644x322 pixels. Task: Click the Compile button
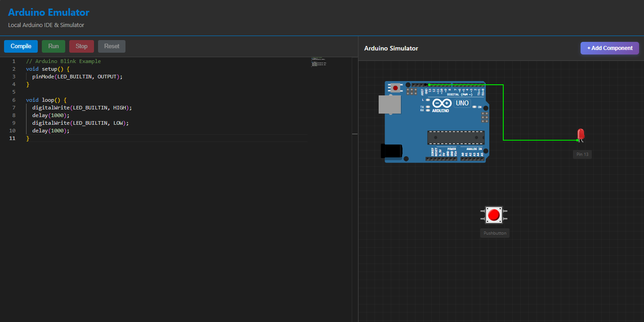21,46
